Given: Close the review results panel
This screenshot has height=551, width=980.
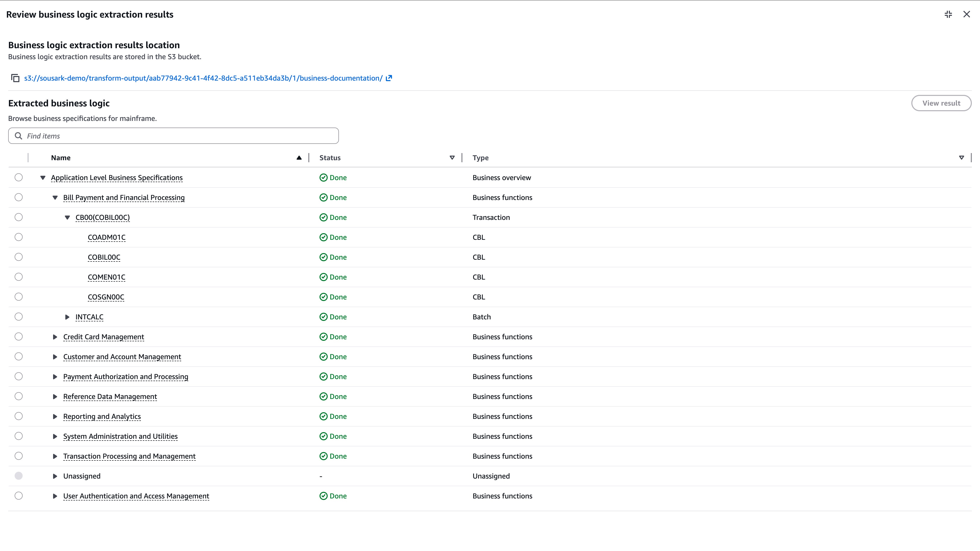Looking at the screenshot, I should 966,15.
